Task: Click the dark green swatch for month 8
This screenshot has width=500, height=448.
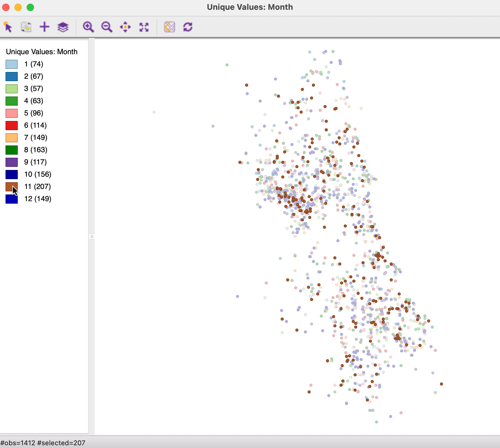Action: 12,150
